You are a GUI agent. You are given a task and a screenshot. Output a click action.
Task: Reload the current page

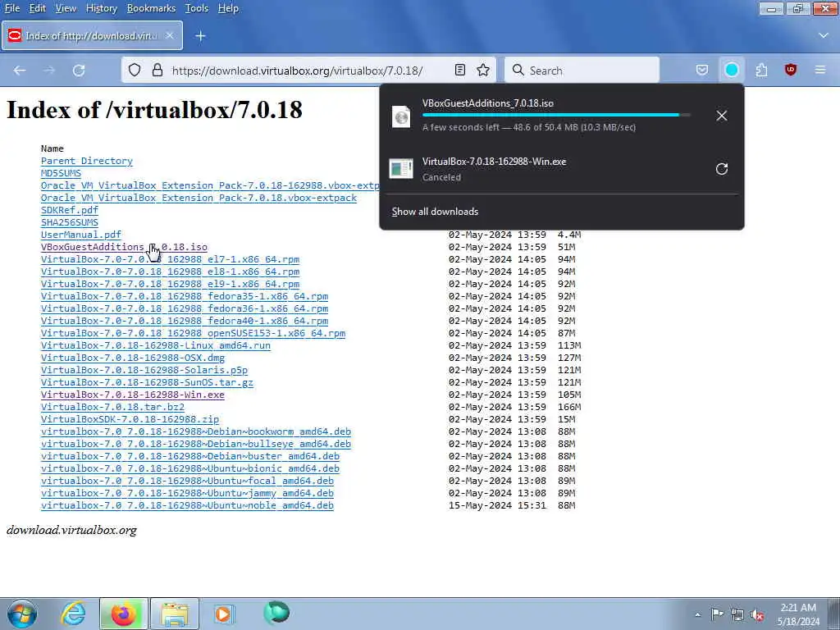pyautogui.click(x=79, y=71)
